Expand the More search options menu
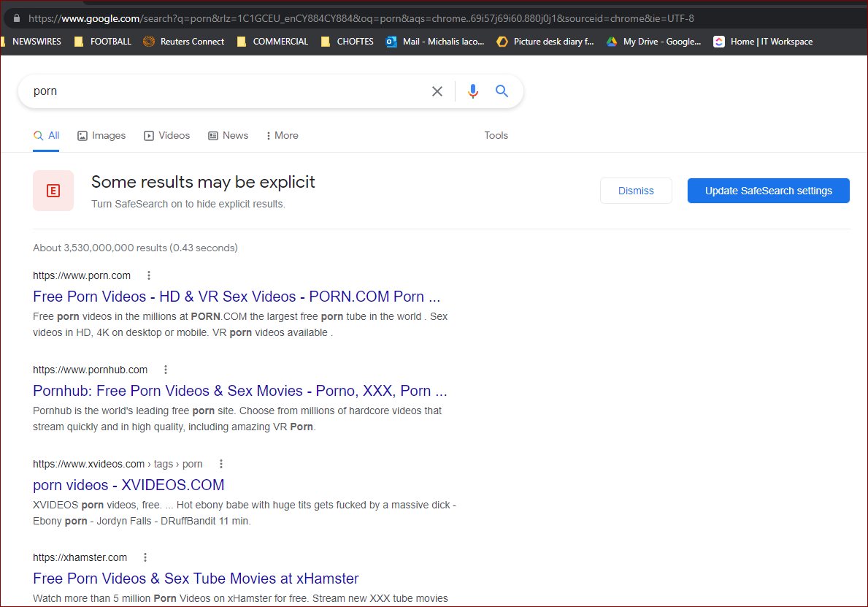This screenshot has height=607, width=868. (283, 136)
